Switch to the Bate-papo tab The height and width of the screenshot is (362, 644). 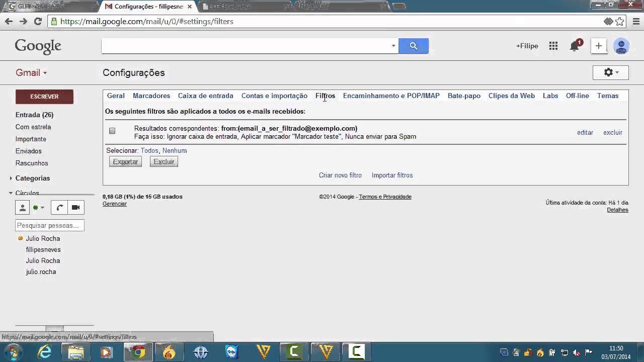pos(464,96)
